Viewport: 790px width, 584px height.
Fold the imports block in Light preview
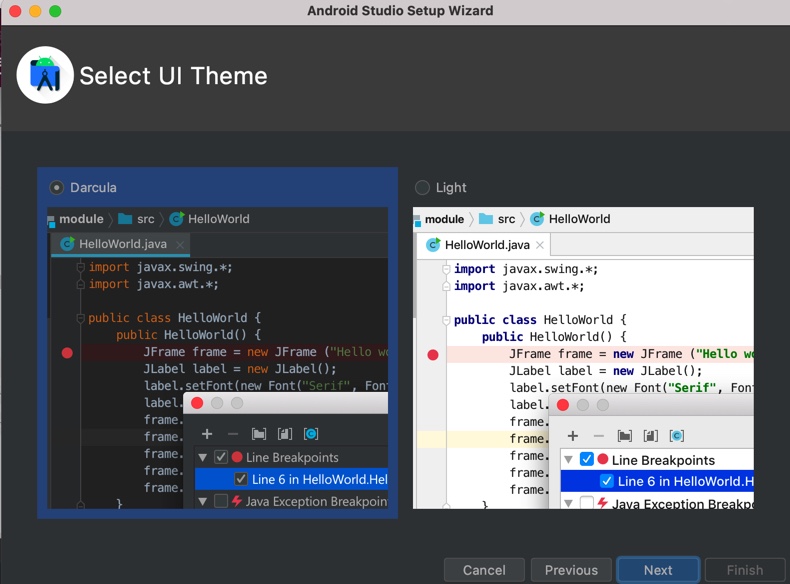[x=446, y=269]
